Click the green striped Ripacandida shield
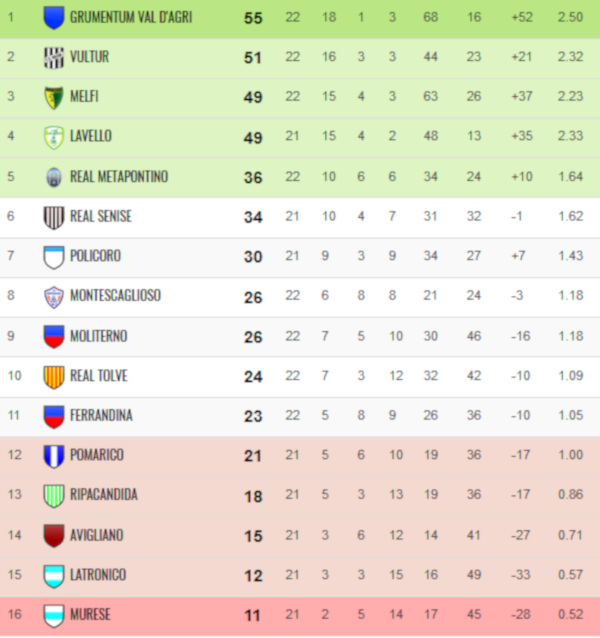The width and height of the screenshot is (600, 638). tap(54, 496)
